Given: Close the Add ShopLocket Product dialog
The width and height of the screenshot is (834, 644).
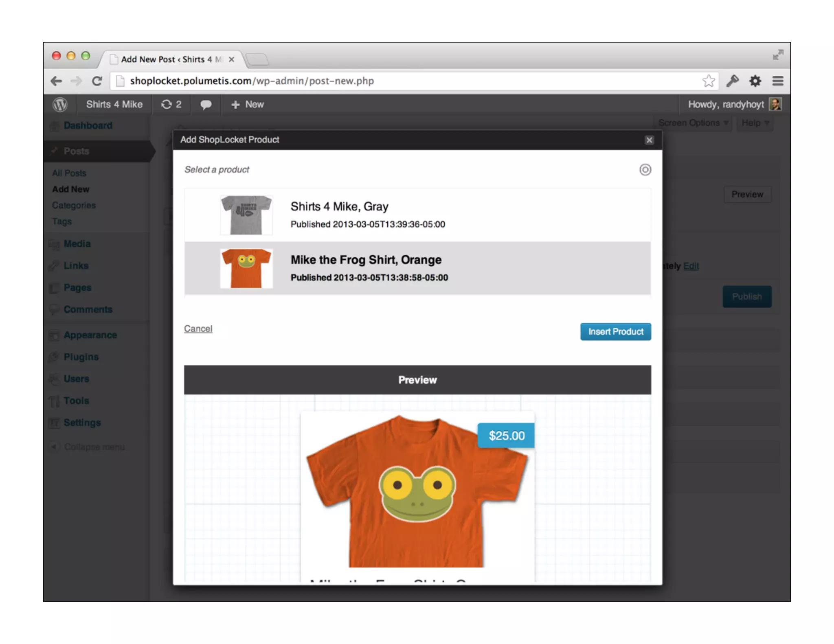Looking at the screenshot, I should [x=649, y=140].
